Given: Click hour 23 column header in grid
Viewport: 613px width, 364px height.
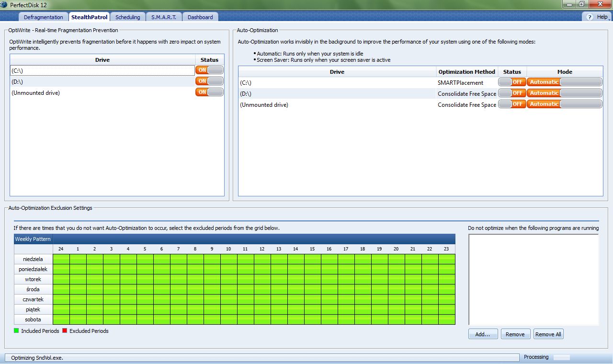Looking at the screenshot, I should pos(446,249).
